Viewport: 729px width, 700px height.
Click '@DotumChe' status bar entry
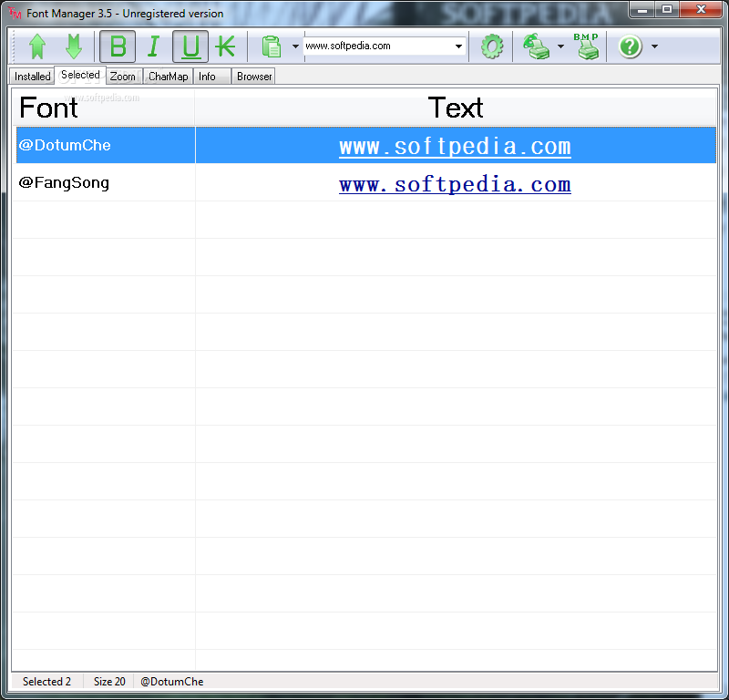[171, 682]
